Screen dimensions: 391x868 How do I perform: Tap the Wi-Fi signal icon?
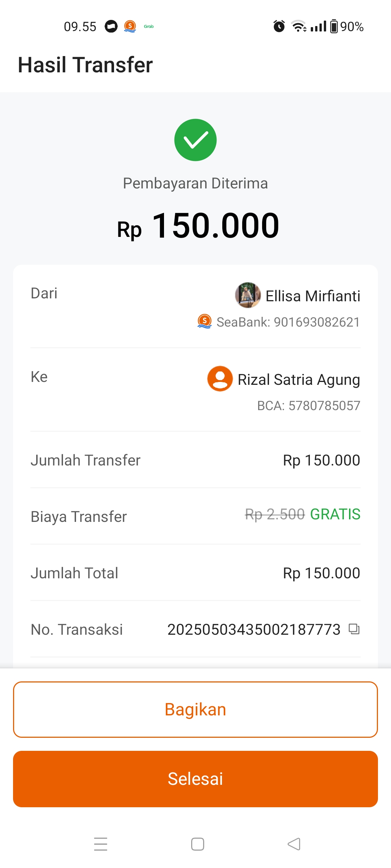coord(299,26)
